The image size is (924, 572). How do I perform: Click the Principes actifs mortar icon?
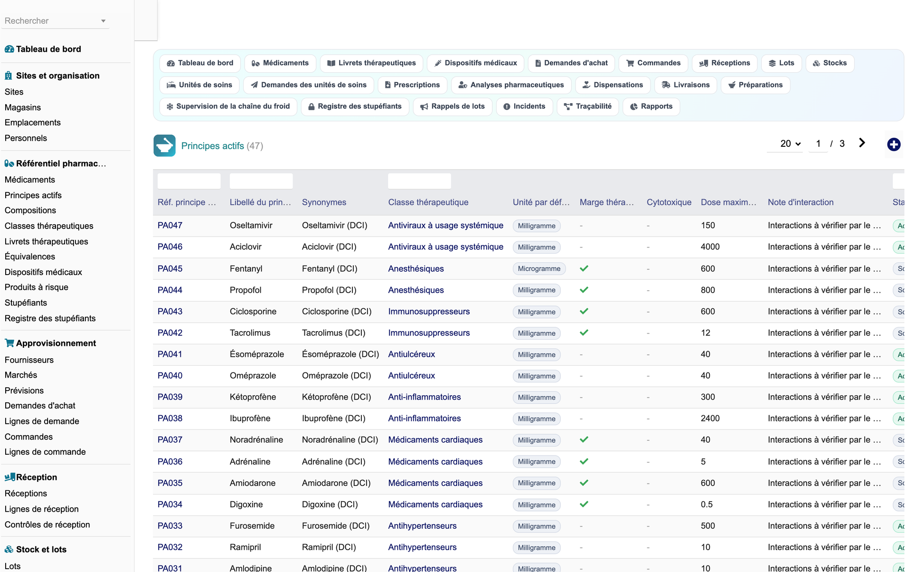coord(164,145)
